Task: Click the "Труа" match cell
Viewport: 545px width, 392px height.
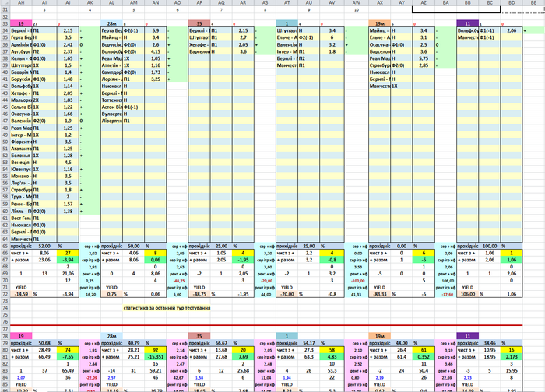Action: click(x=21, y=197)
